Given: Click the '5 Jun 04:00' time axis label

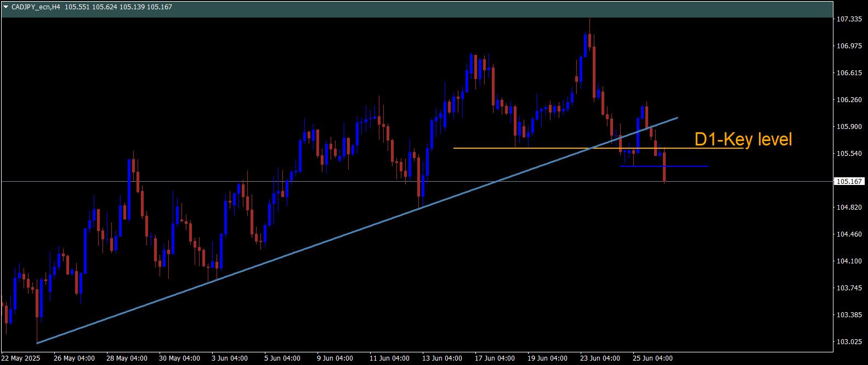Looking at the screenshot, I should tap(282, 358).
